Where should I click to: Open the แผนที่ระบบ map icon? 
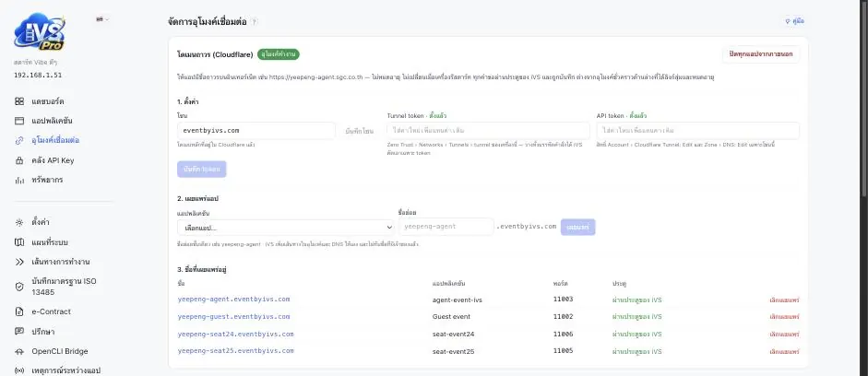point(19,242)
